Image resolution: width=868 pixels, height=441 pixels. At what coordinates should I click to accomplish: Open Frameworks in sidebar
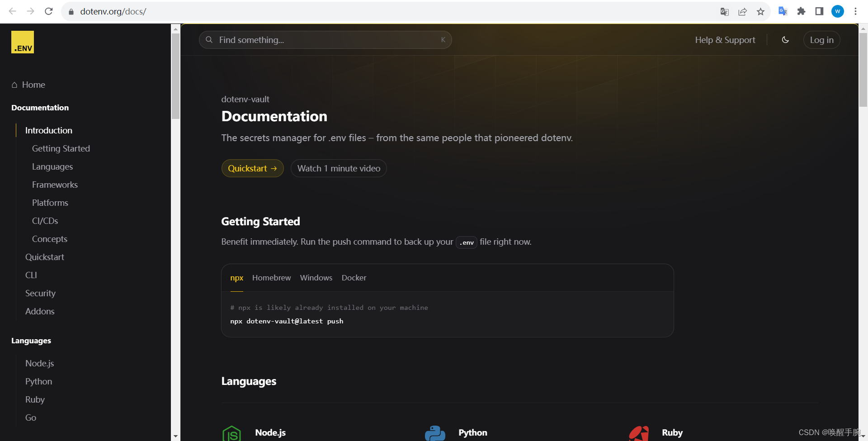pyautogui.click(x=55, y=185)
